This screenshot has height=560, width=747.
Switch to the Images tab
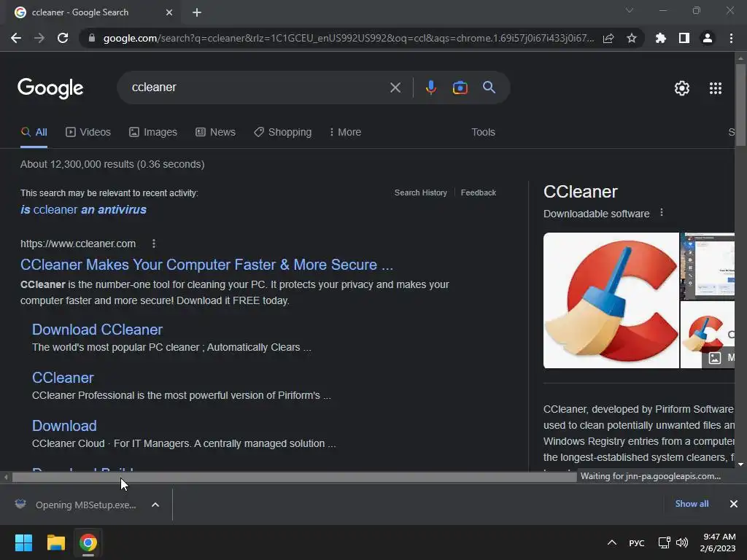(153, 133)
